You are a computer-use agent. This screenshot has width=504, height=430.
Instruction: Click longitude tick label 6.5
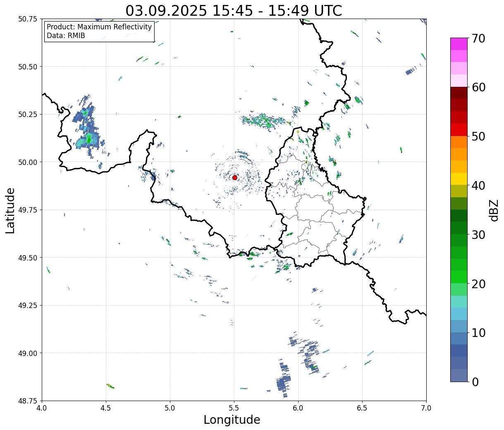click(x=362, y=408)
